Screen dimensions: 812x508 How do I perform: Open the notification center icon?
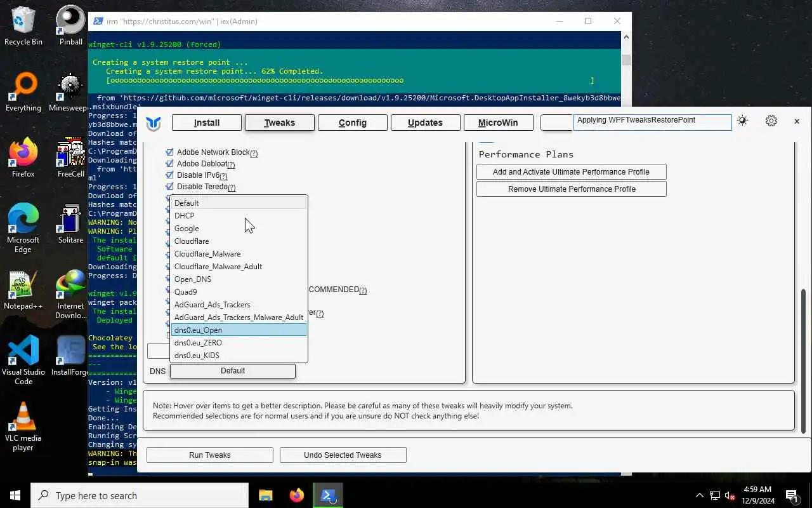click(x=792, y=495)
